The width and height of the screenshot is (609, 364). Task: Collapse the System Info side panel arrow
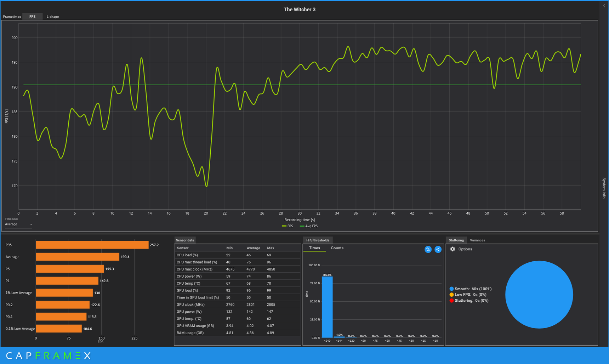click(x=604, y=6)
